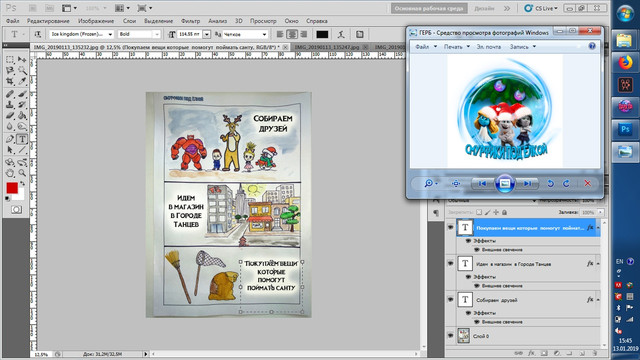Select the Dodge tool
Viewport: 640px width, 360px height.
(22, 127)
